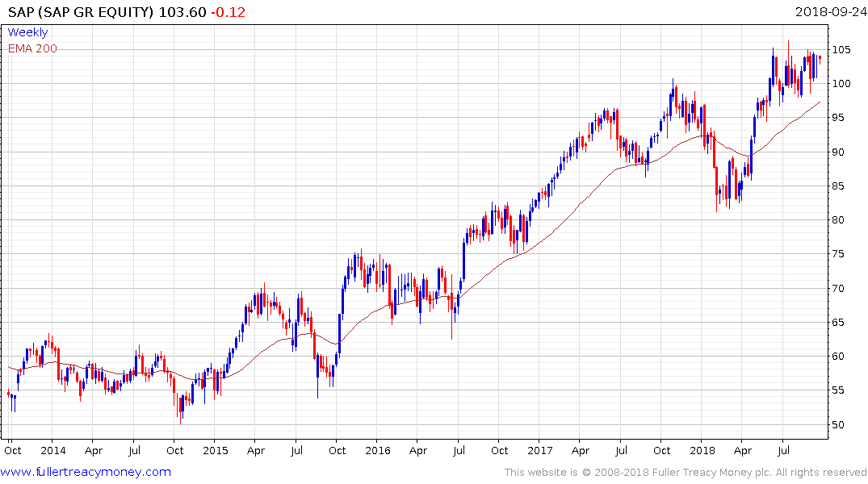Click the 75 price axis label
868x484 pixels.
pos(839,254)
